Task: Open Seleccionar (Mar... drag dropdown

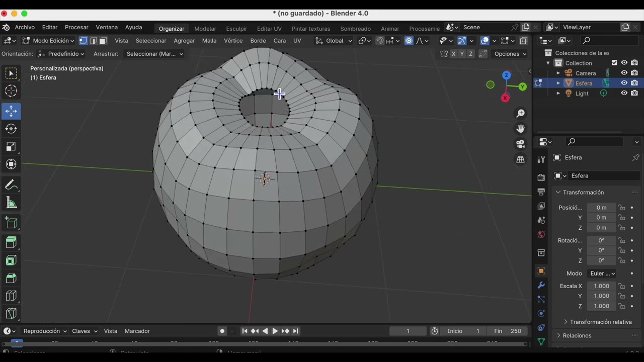Action: (154, 54)
